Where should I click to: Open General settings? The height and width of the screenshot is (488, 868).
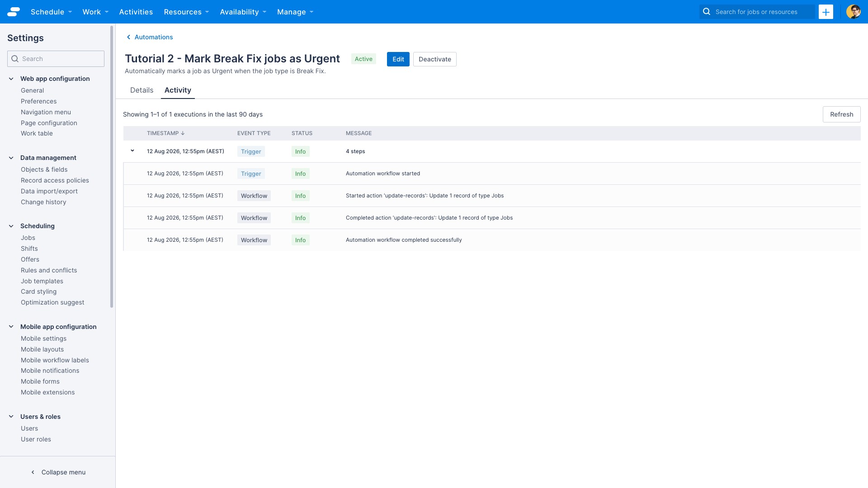point(33,90)
